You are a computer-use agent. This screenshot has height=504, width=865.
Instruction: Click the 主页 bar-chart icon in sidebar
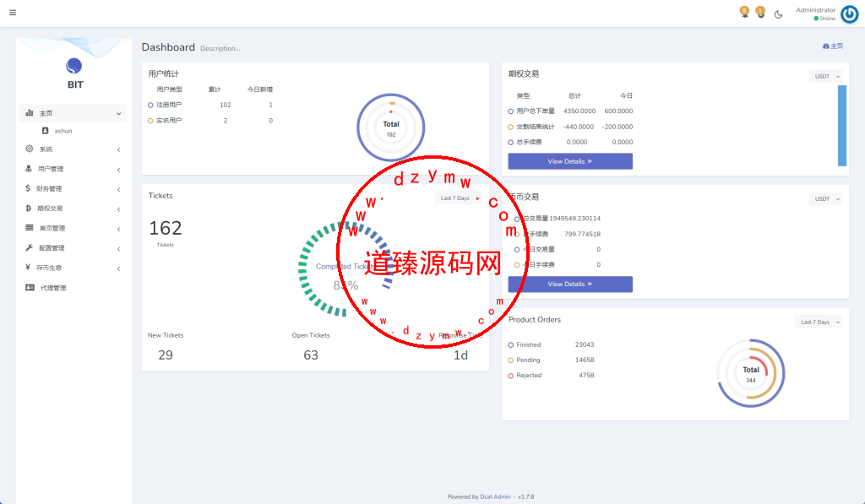pyautogui.click(x=30, y=112)
